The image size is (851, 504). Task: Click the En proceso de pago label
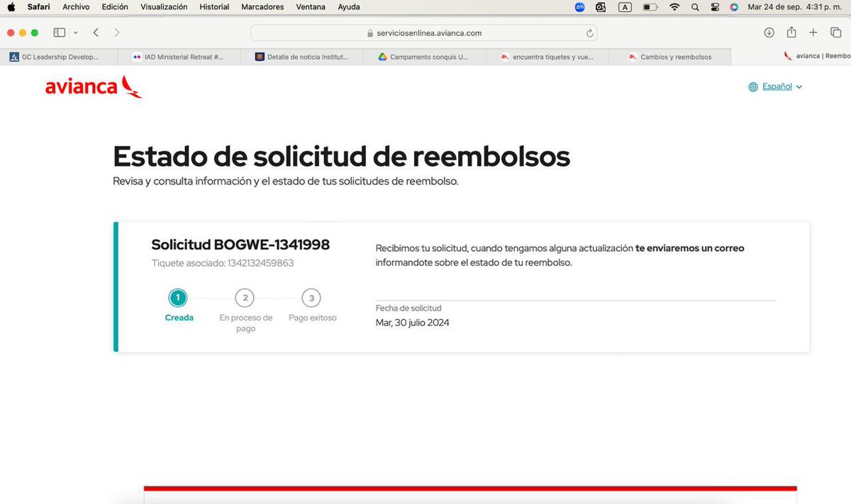tap(245, 323)
